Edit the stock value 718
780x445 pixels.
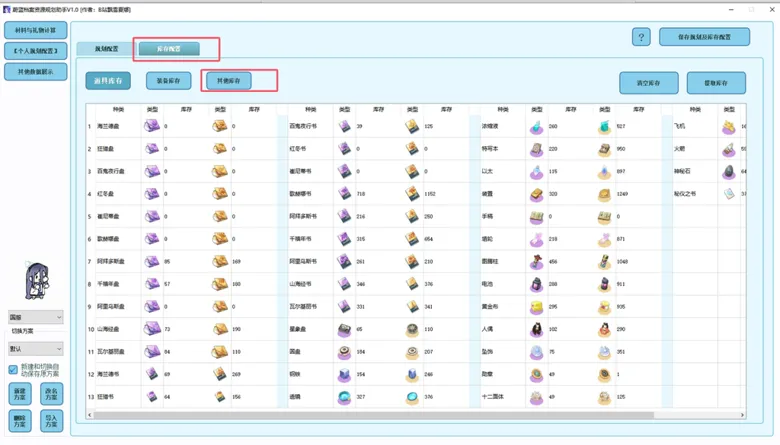[x=361, y=194]
